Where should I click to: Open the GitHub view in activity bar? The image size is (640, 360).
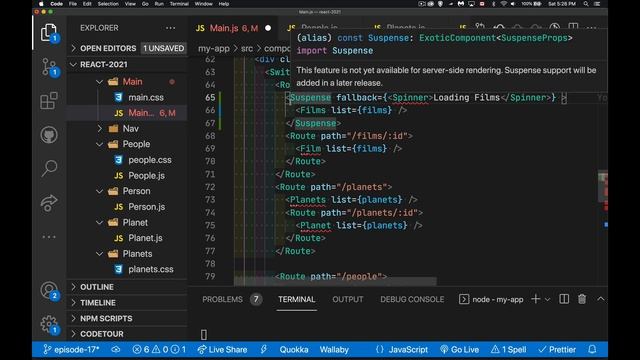coord(49,135)
